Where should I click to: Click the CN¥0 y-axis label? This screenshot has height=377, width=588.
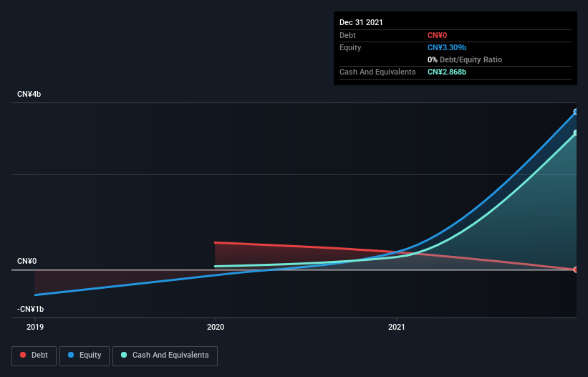27,261
